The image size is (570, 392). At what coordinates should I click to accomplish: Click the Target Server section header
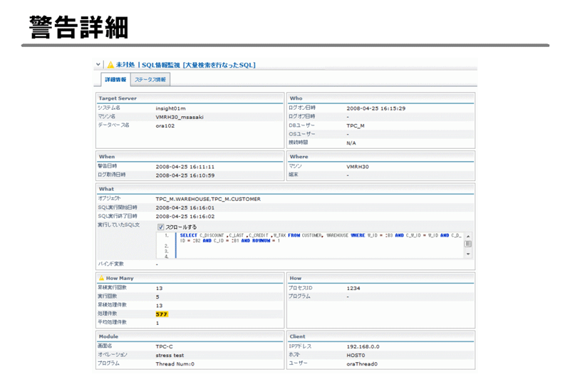118,98
